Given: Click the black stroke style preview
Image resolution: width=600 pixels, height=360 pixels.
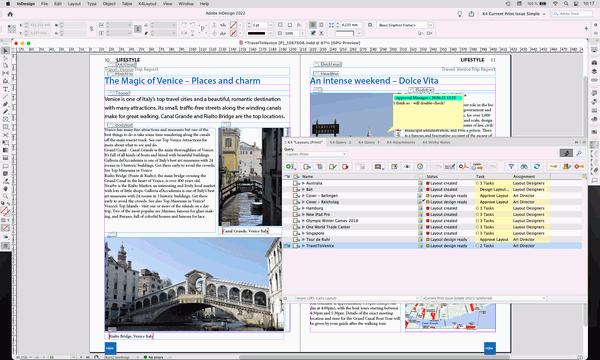Looking at the screenshot, I should point(257,33).
